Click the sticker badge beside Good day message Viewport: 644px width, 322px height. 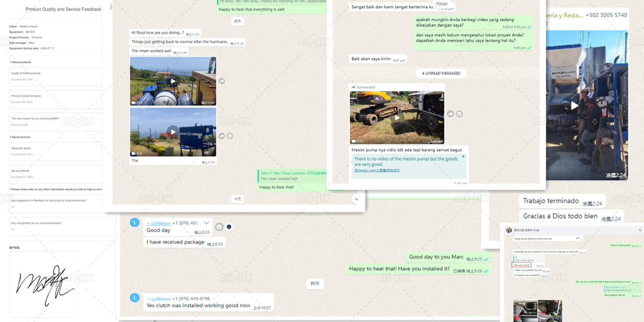(x=228, y=227)
